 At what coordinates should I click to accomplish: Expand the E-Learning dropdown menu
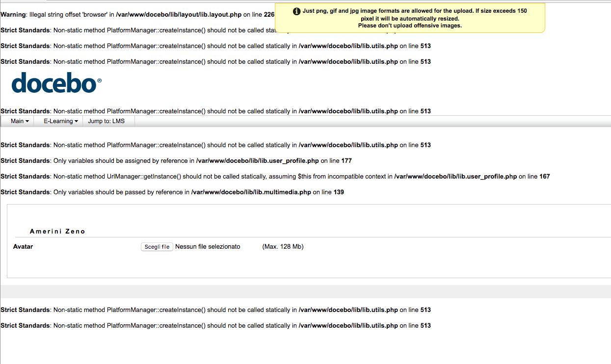pos(61,121)
